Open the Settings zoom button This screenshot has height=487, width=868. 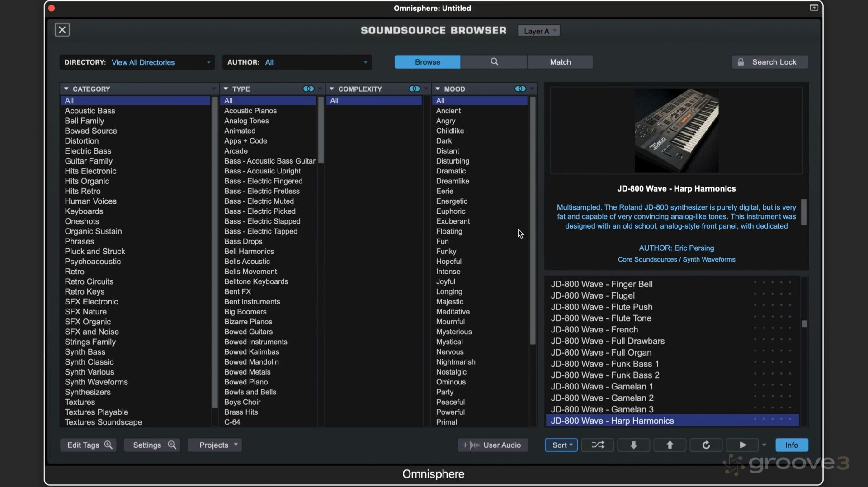pyautogui.click(x=152, y=445)
